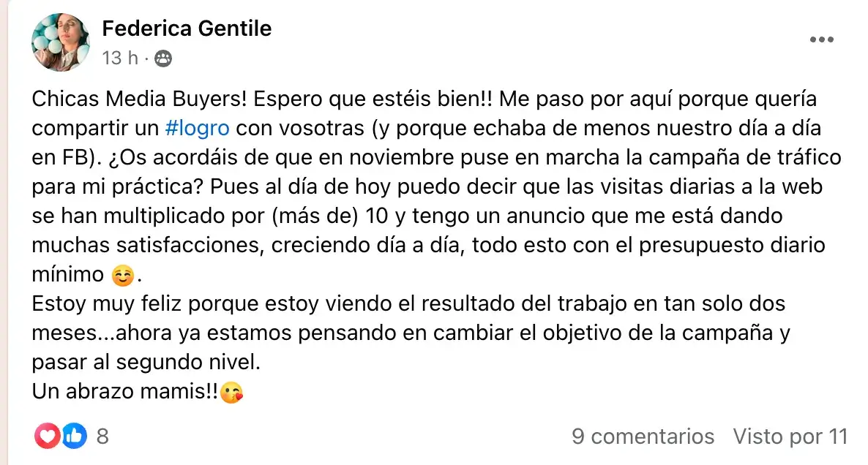Expand the "9 comentarios" comments list
The width and height of the screenshot is (868, 465).
tap(643, 436)
